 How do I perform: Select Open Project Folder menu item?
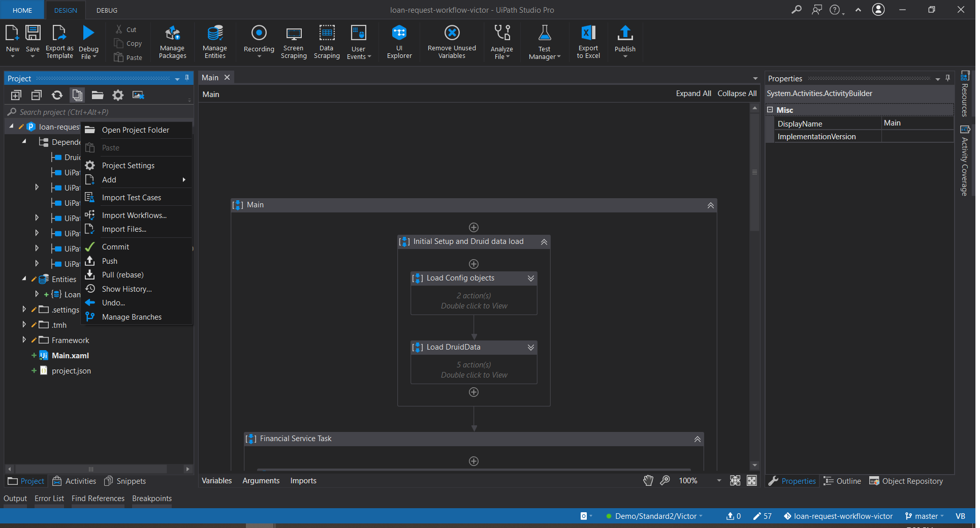[136, 130]
